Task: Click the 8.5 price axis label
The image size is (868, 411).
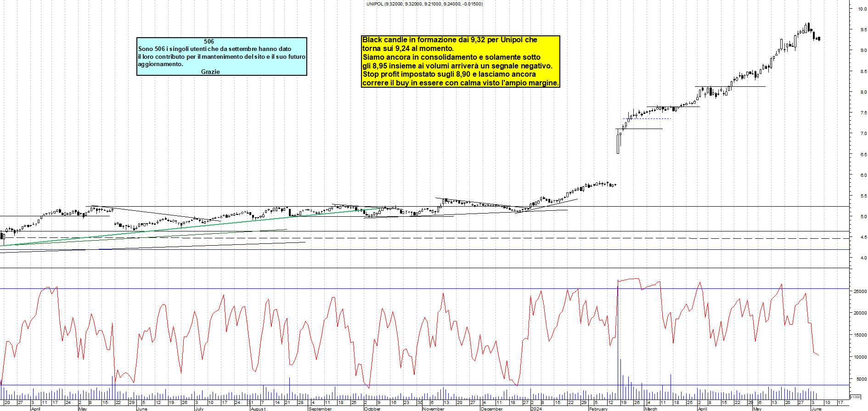Action: pyautogui.click(x=863, y=71)
